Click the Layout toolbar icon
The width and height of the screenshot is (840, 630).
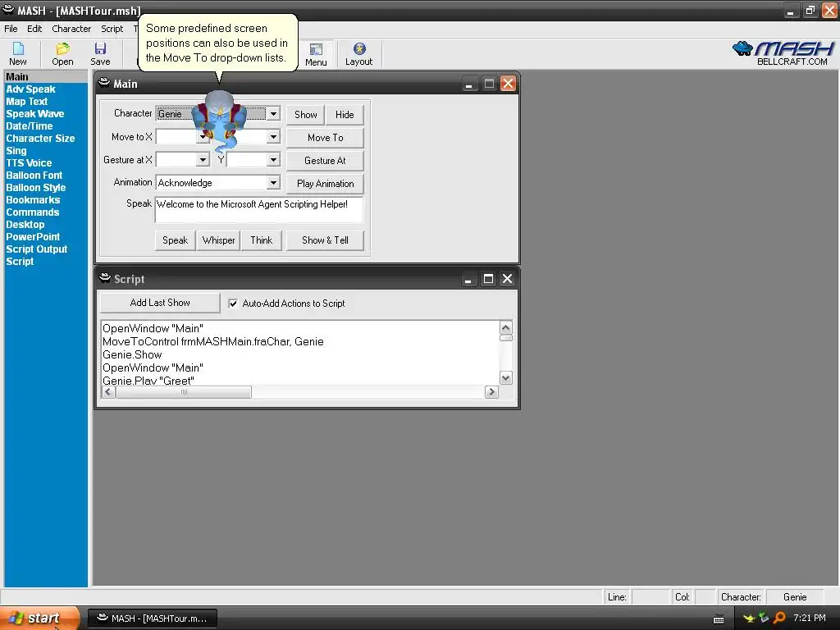tap(358, 54)
